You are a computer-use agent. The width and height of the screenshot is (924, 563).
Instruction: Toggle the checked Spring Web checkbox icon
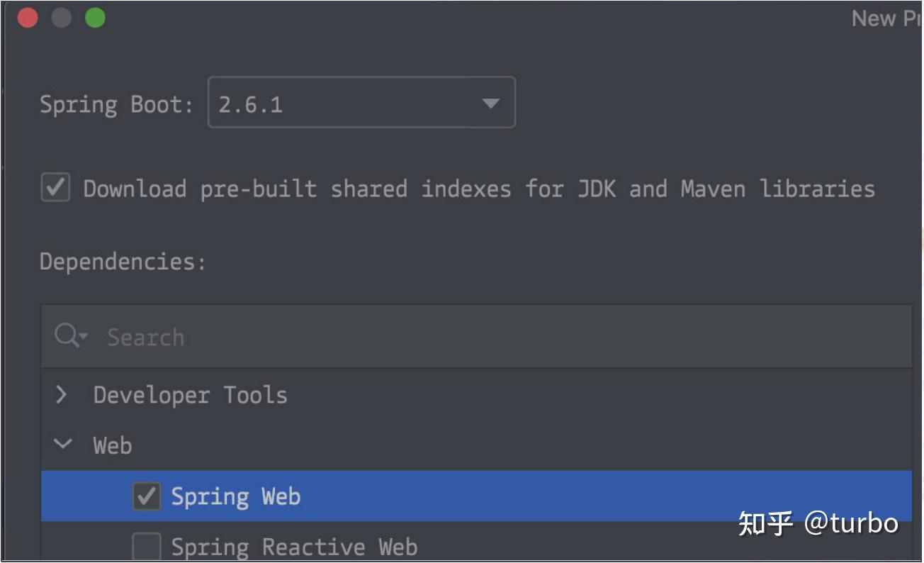tap(145, 496)
